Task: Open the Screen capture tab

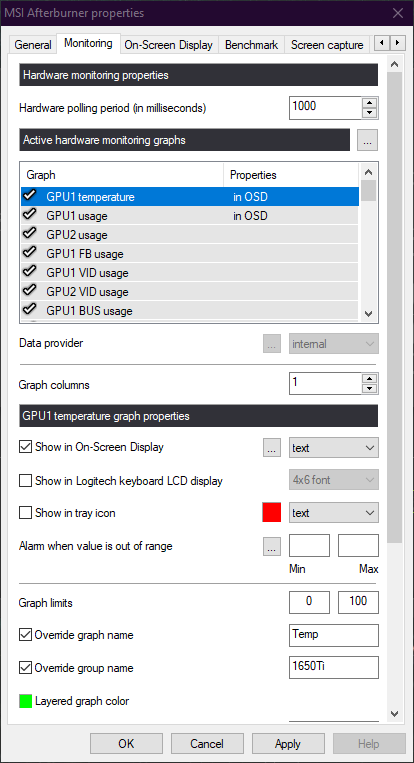Action: pos(327,45)
